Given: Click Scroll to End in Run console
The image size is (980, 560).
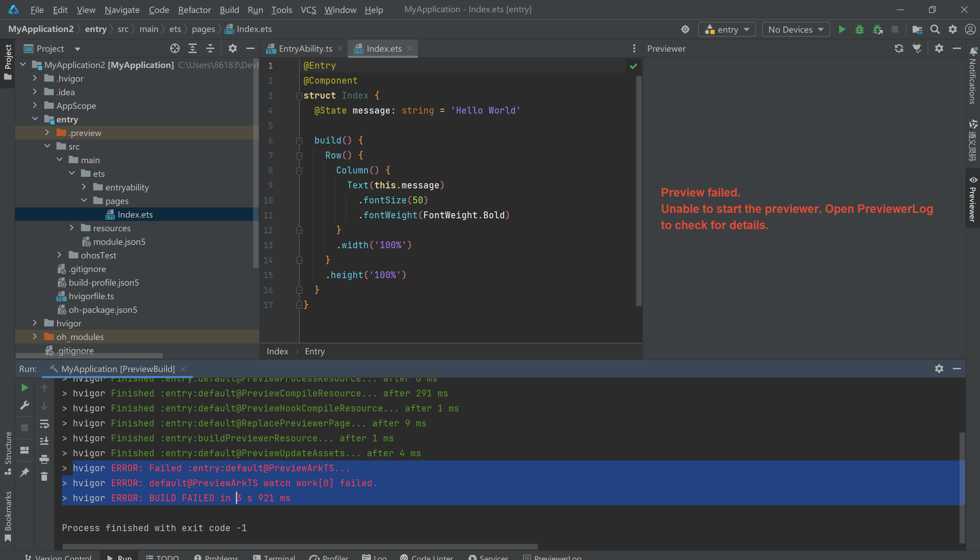Looking at the screenshot, I should tap(44, 441).
